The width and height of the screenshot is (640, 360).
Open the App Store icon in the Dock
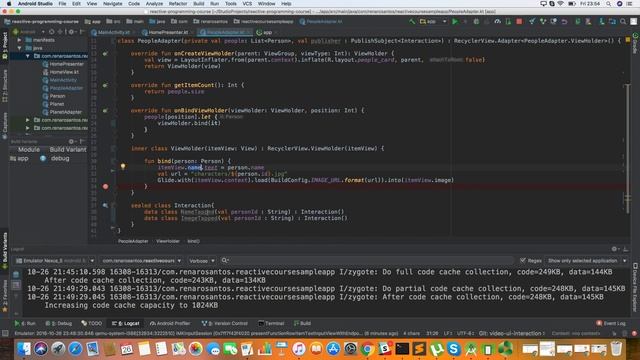333,349
